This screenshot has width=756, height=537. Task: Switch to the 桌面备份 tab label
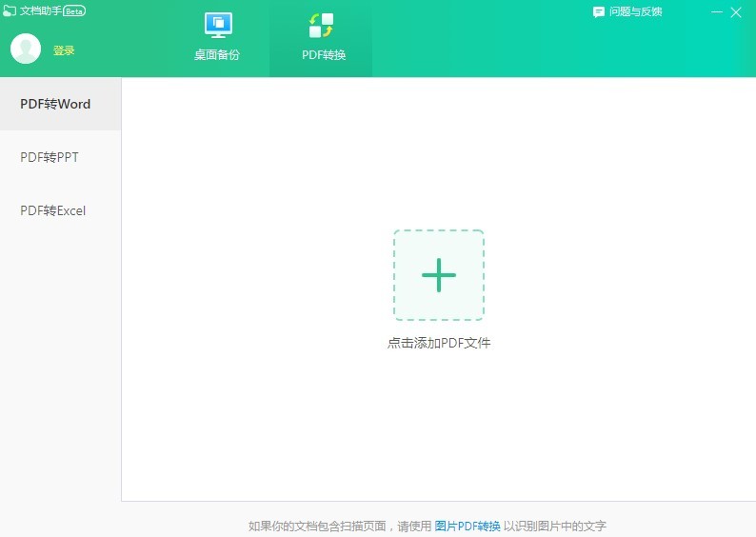pyautogui.click(x=217, y=55)
